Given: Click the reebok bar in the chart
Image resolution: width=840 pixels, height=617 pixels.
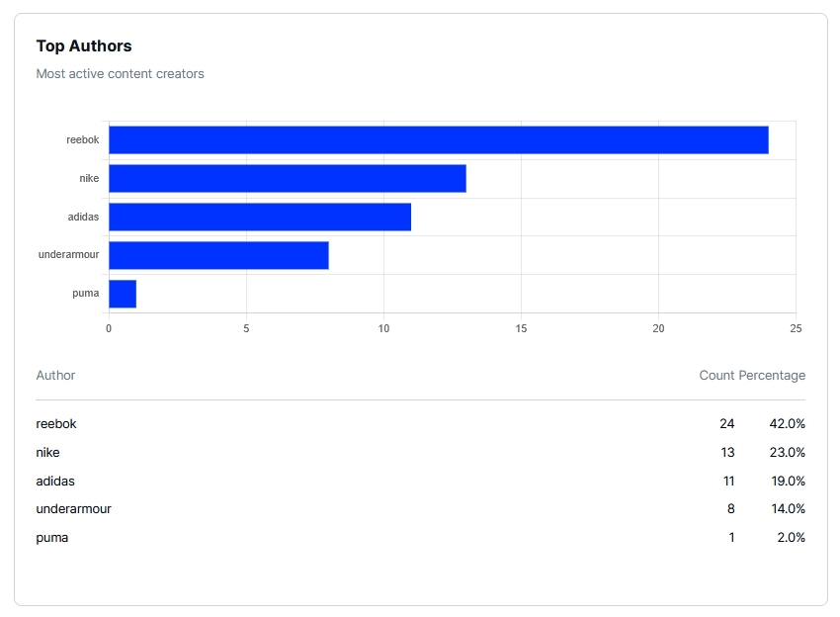Looking at the screenshot, I should [439, 139].
